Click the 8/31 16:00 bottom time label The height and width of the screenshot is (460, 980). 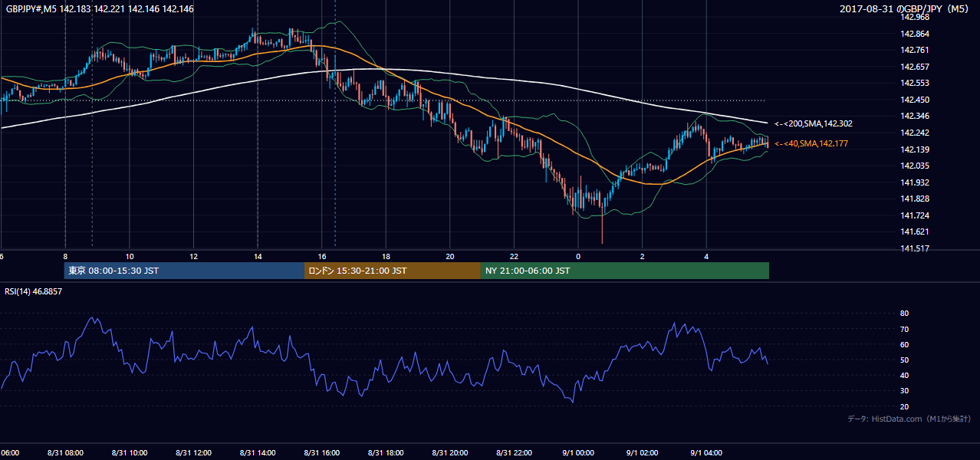click(x=321, y=453)
